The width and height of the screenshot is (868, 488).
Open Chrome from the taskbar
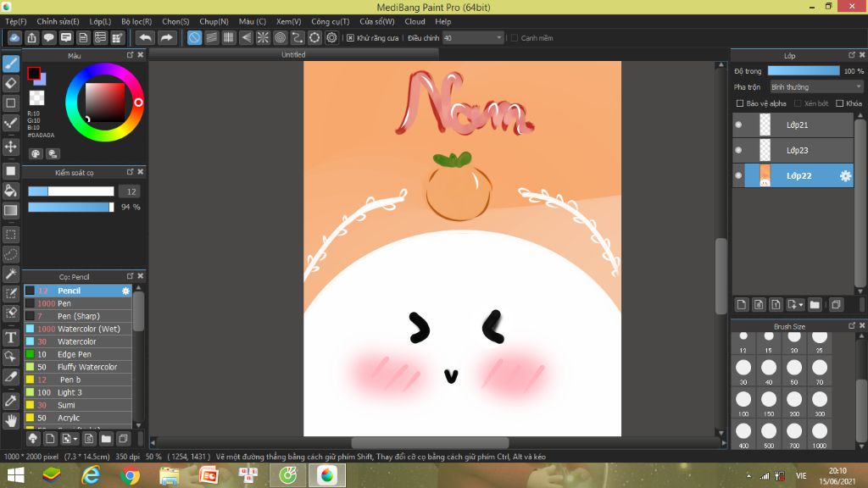click(130, 475)
